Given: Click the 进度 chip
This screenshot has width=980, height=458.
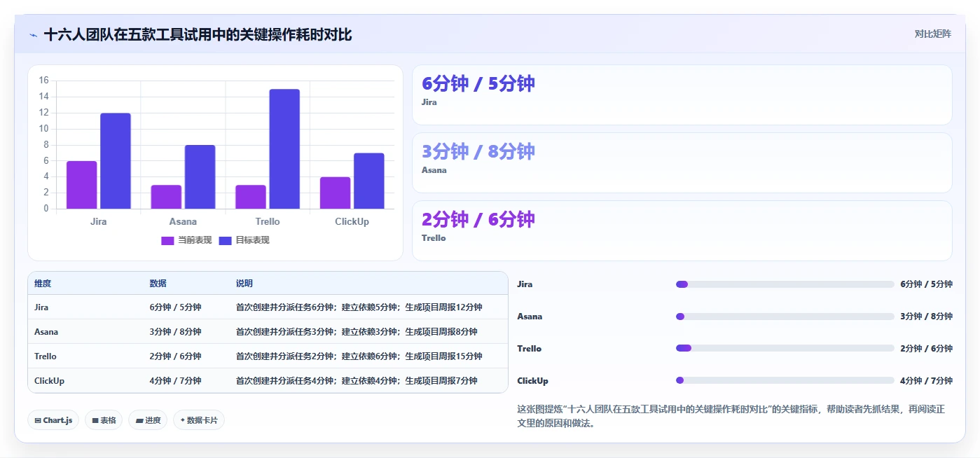Looking at the screenshot, I should (x=148, y=420).
